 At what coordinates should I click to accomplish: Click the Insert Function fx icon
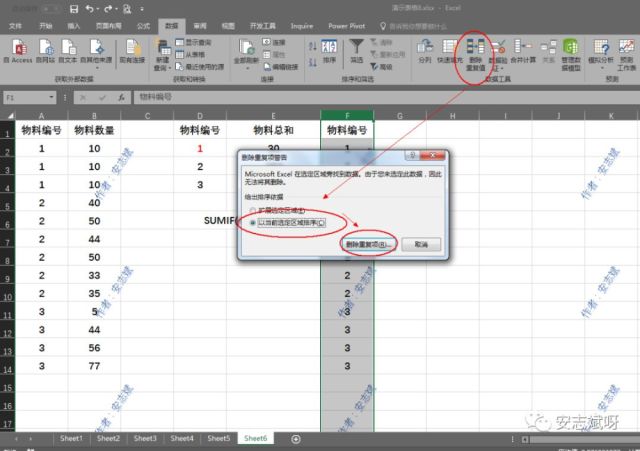tap(121, 98)
